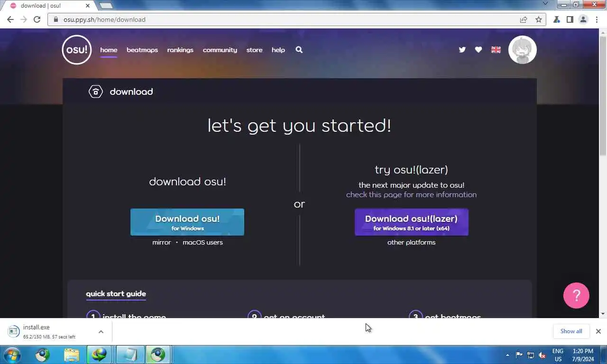The image size is (607, 364).
Task: Open the beatmaps menu
Action: click(142, 50)
